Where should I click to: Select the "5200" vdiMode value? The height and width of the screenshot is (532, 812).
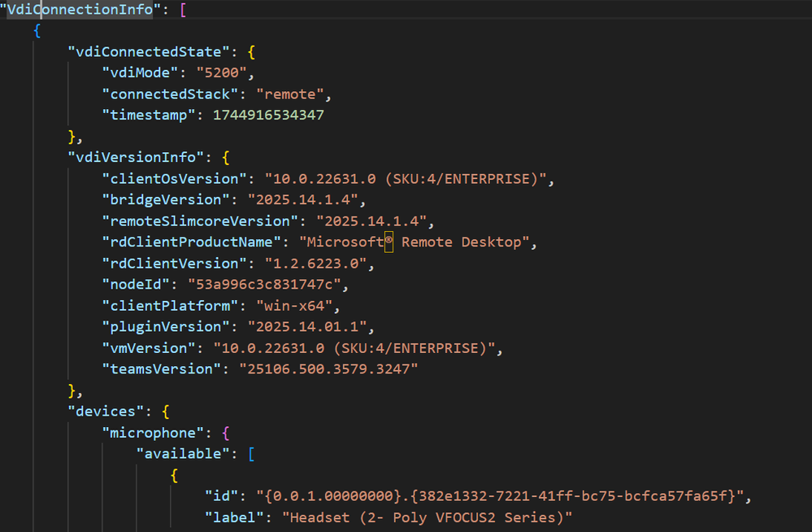point(222,72)
